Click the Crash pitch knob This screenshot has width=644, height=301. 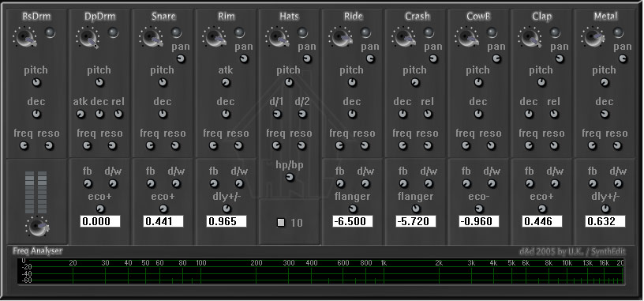tap(415, 83)
